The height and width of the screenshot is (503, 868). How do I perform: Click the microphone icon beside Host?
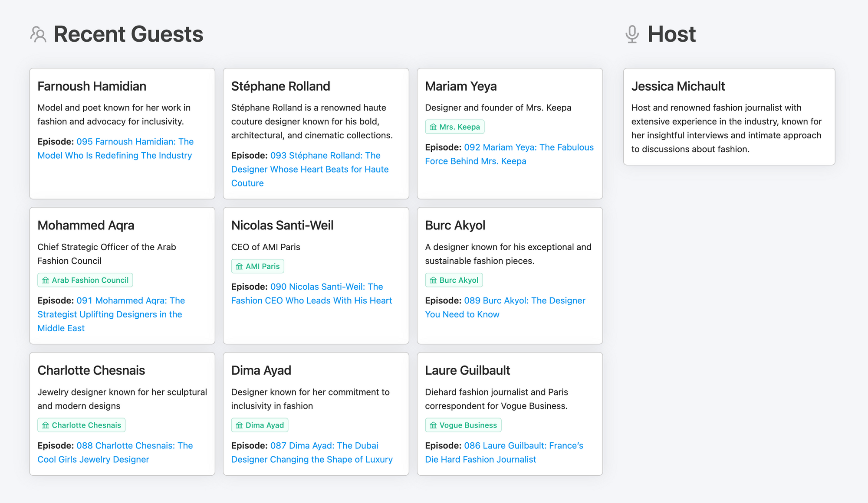pos(632,34)
